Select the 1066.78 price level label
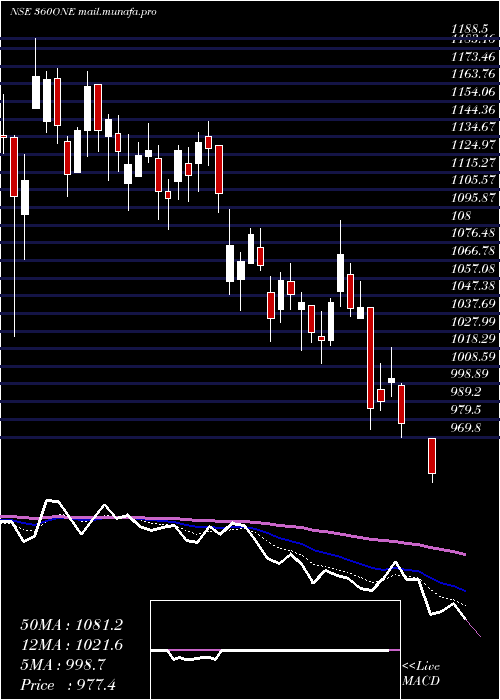This screenshot has width=500, height=700. 473,251
